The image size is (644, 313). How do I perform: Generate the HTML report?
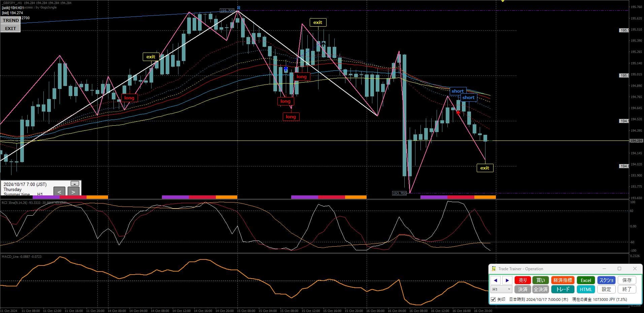click(x=585, y=289)
